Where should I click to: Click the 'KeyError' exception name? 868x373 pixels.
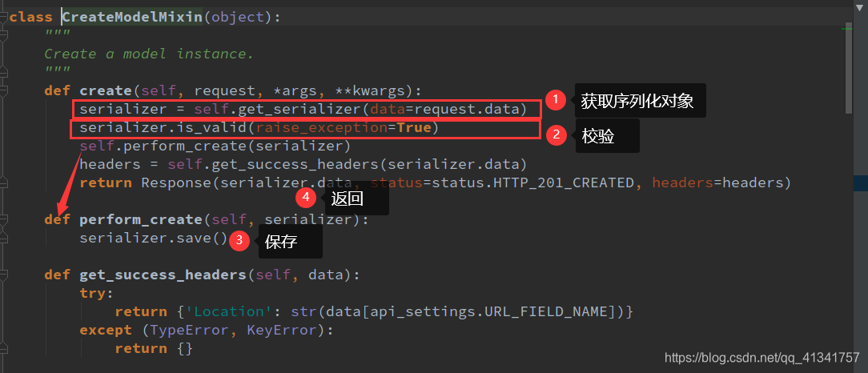coord(283,331)
